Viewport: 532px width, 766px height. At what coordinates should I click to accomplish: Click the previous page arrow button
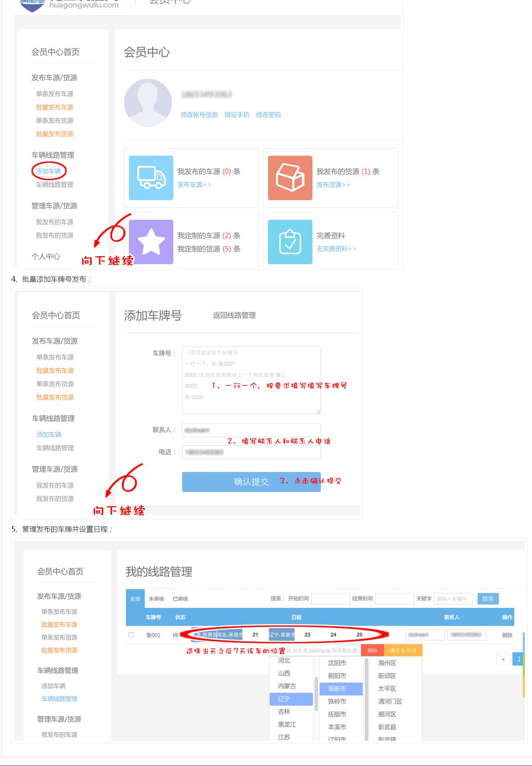coord(503,659)
